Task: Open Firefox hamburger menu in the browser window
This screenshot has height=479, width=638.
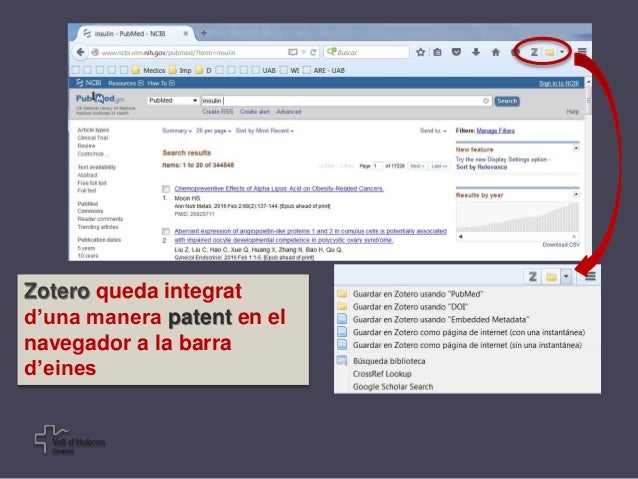Action: [x=582, y=52]
